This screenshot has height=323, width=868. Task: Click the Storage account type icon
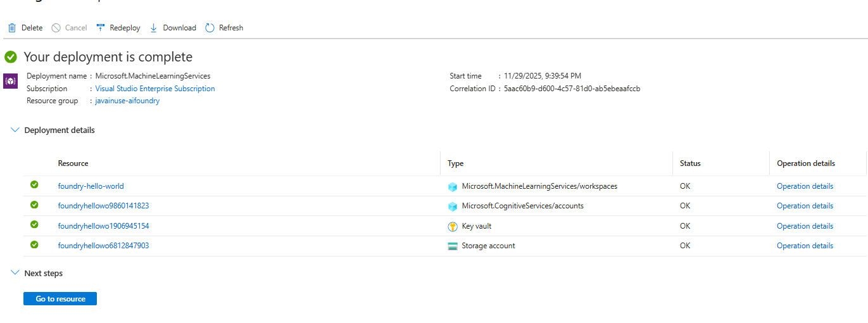(x=452, y=246)
